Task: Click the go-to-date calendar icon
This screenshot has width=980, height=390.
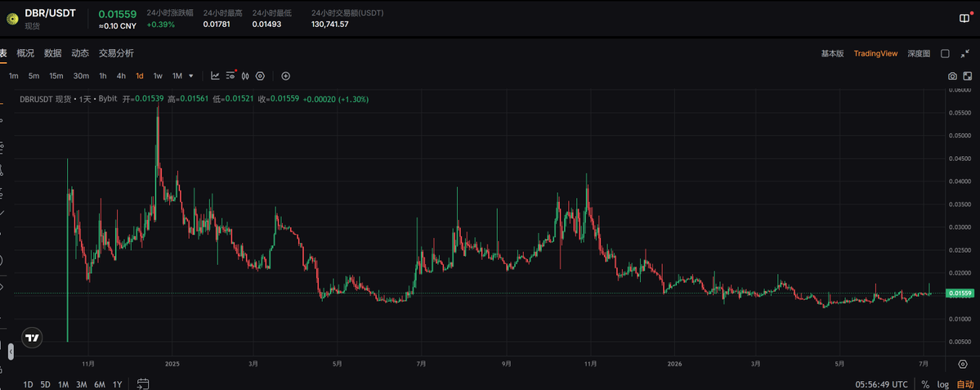Action: tap(142, 383)
